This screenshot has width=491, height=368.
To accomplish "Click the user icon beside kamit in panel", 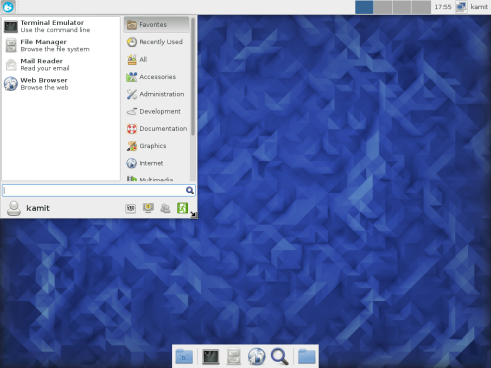I will click(x=461, y=7).
